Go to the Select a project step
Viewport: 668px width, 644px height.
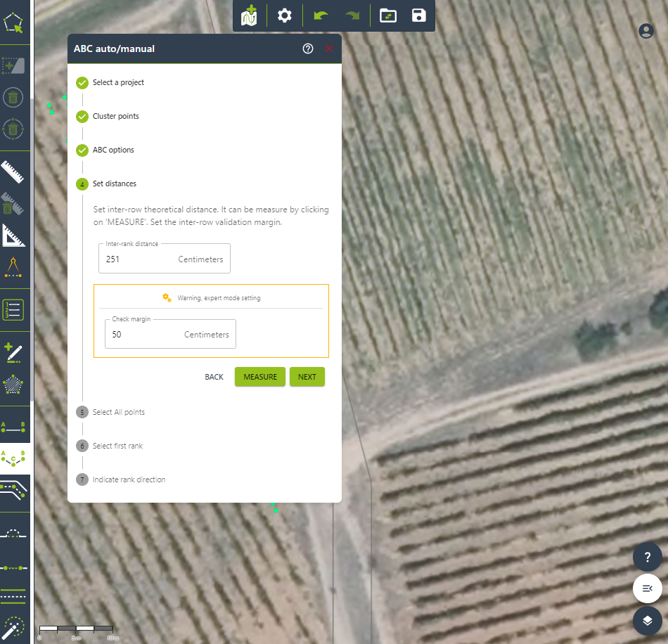tap(118, 82)
